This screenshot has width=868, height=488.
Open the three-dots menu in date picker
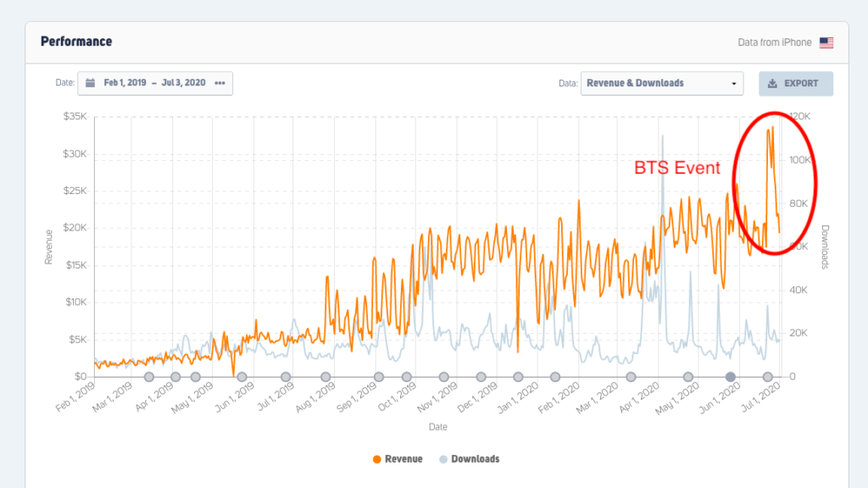[x=220, y=83]
